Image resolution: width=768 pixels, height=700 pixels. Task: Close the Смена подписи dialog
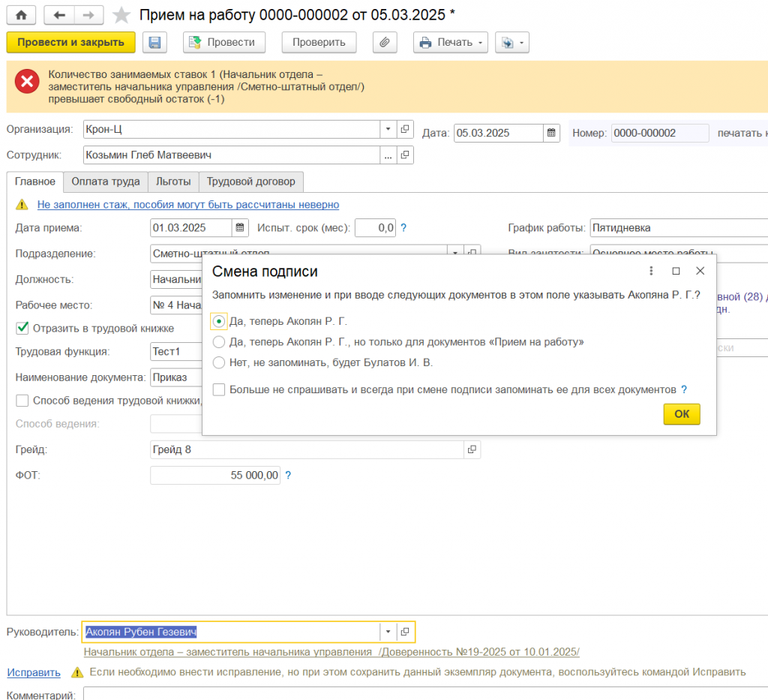pyautogui.click(x=700, y=271)
